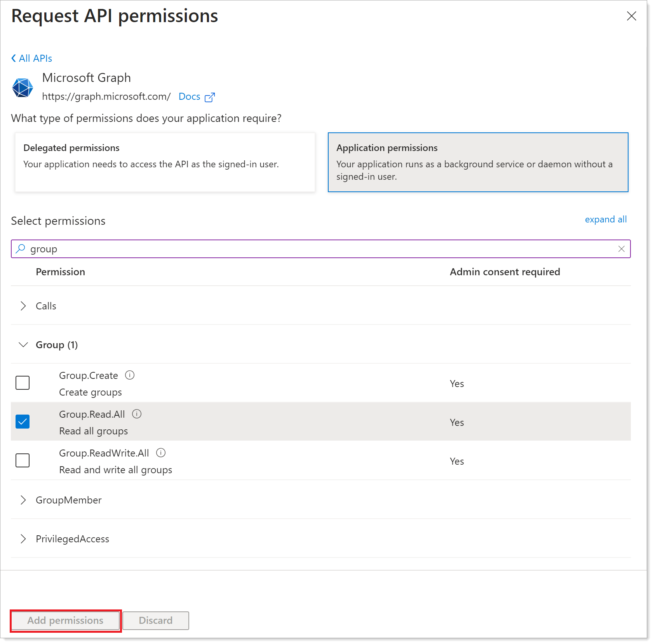Click the https://graph.microsoft.com/ URL text
653x644 pixels.
106,97
